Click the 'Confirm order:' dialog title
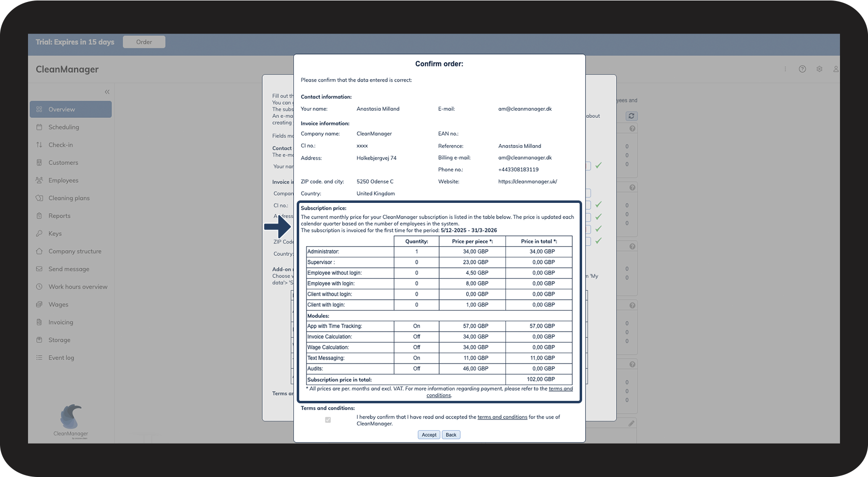868x477 pixels. pos(439,64)
